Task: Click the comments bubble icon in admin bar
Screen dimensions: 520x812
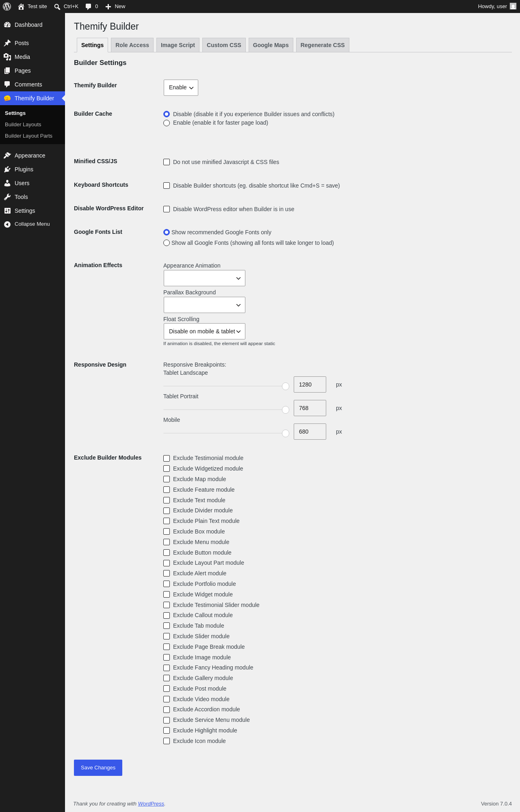Action: tap(89, 6)
